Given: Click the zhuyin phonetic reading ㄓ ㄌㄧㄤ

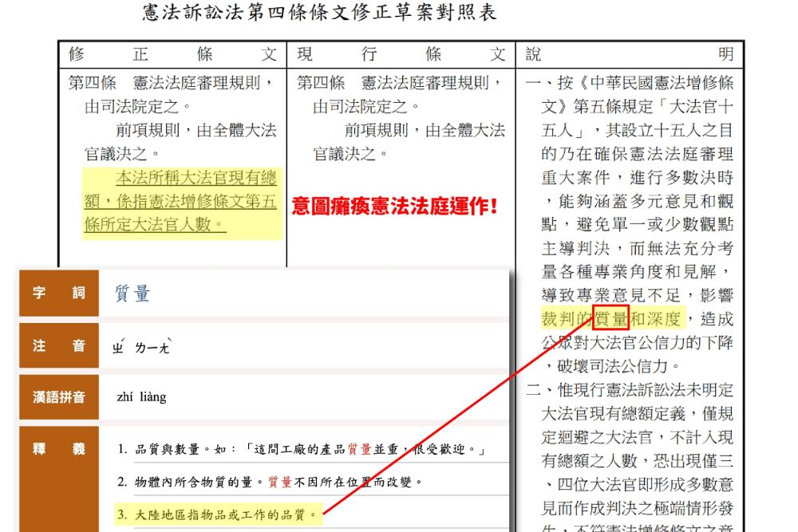Looking at the screenshot, I should click(x=142, y=347).
